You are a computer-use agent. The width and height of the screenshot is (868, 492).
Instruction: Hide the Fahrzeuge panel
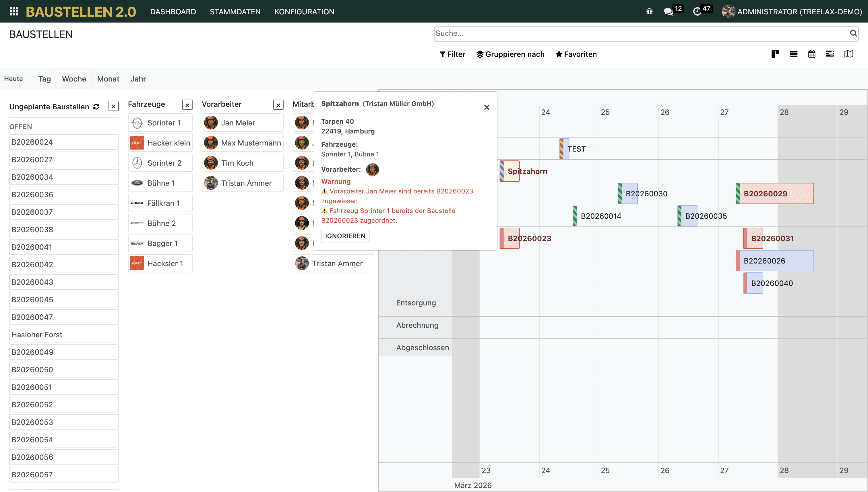187,105
